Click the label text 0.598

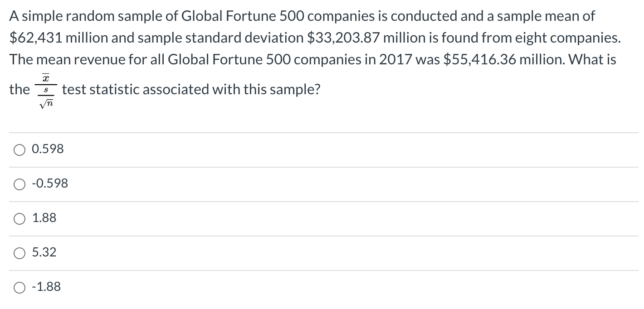click(47, 149)
